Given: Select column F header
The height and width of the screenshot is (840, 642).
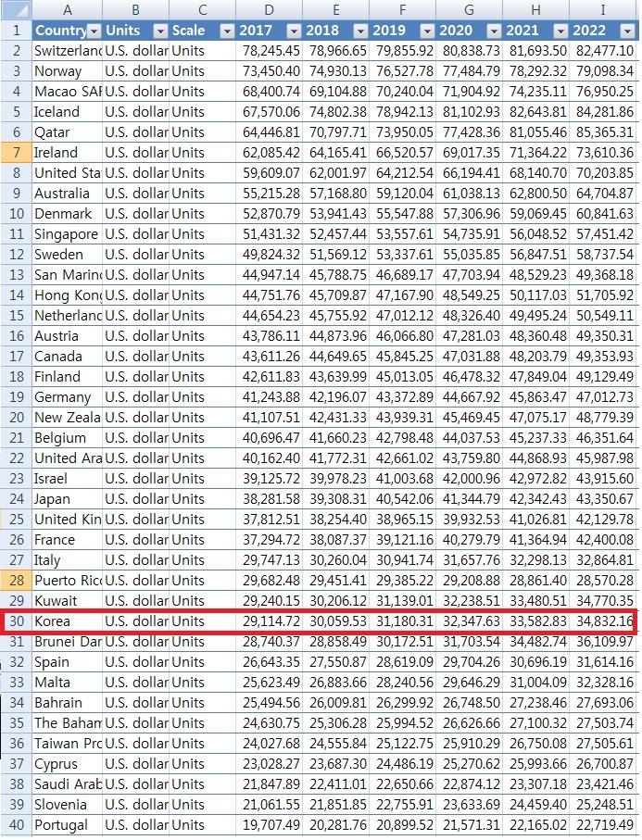Looking at the screenshot, I should (x=402, y=9).
